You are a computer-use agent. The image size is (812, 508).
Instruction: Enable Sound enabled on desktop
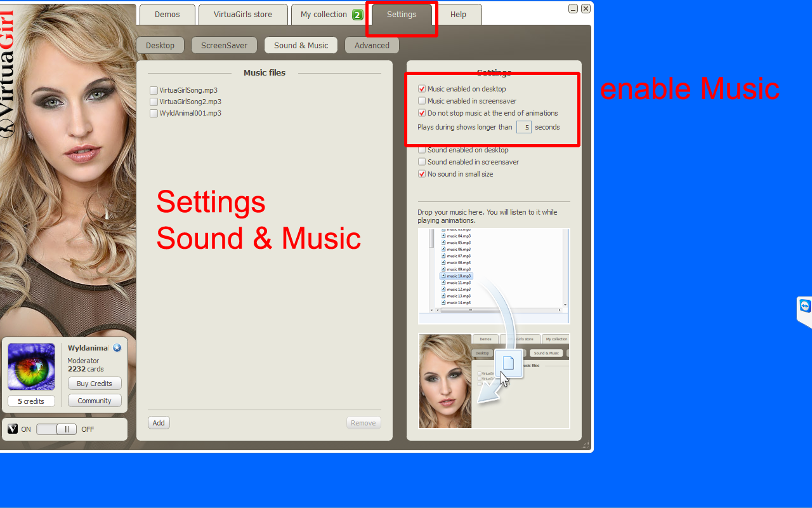pos(422,150)
